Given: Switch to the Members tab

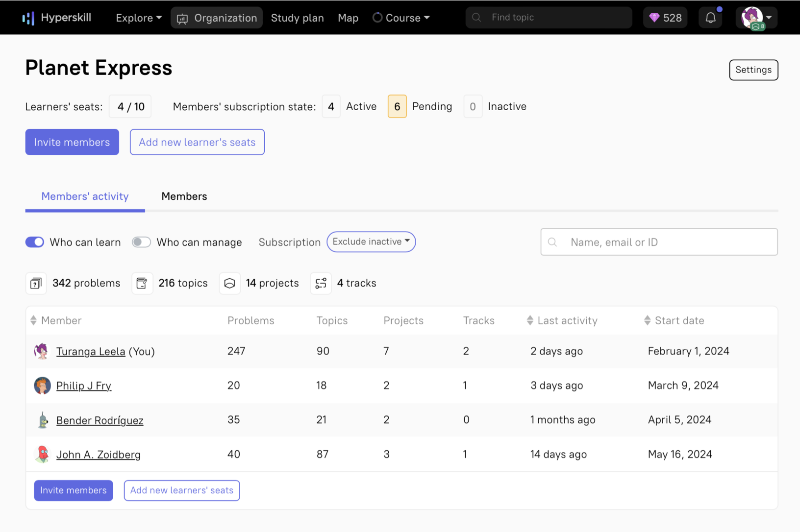Looking at the screenshot, I should pyautogui.click(x=184, y=196).
